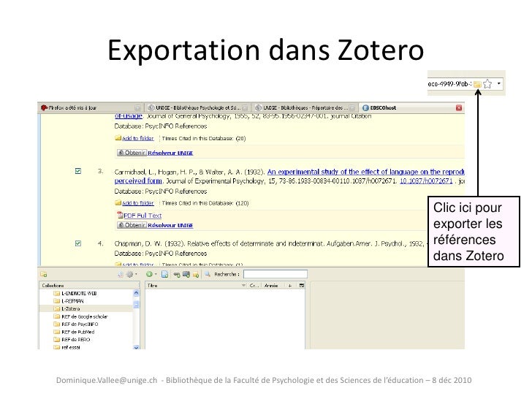Open REF de PsycINFO collection
The image size is (532, 399).
coord(76,324)
